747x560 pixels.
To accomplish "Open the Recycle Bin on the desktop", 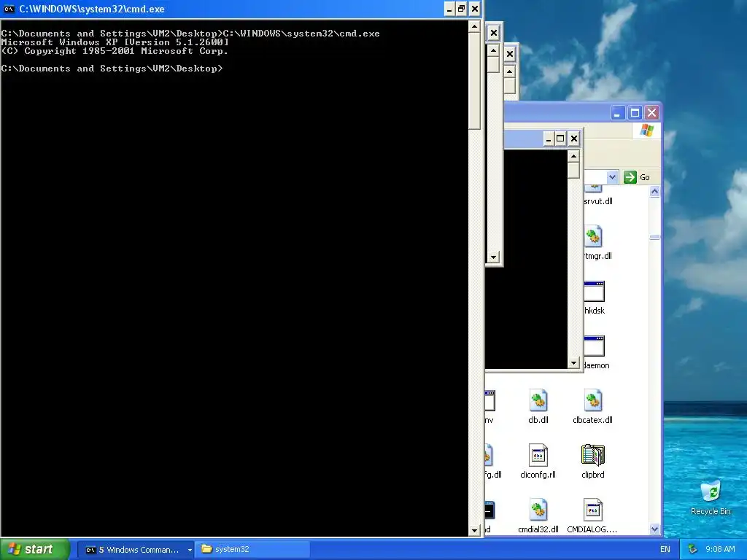I will pos(711,491).
